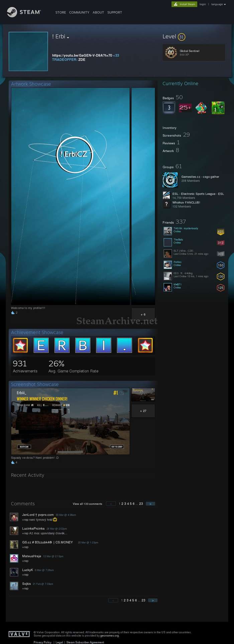234x644 pixels.
Task: Open the colorful parrot badge
Action: pyautogui.click(x=201, y=108)
